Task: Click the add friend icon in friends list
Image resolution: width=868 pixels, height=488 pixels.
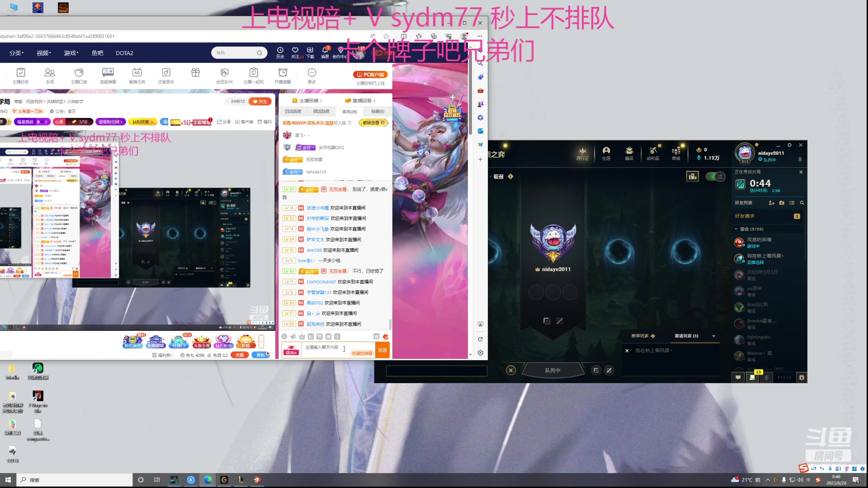Action: [x=771, y=203]
